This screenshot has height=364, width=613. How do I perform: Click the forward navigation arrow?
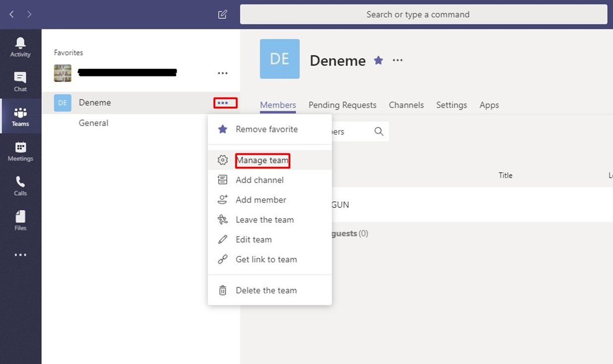click(29, 14)
